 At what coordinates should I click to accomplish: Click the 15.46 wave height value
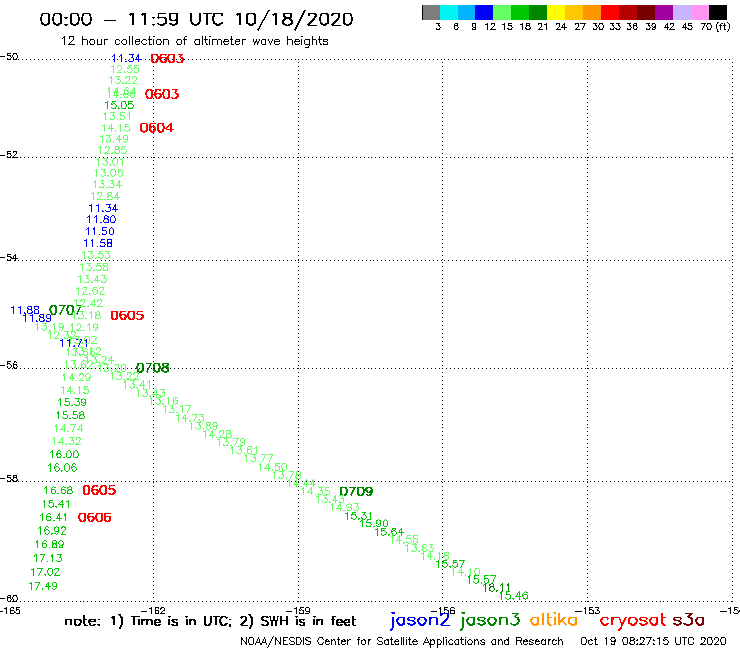pos(513,596)
